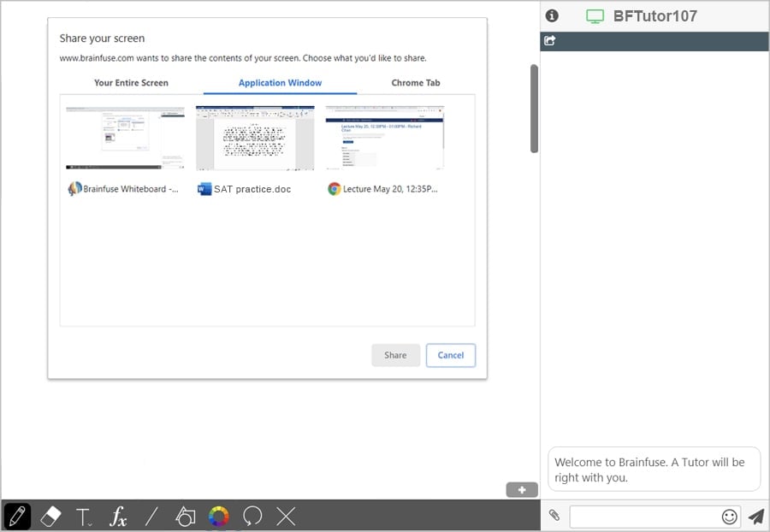The width and height of the screenshot is (770, 532).
Task: Click the info icon beside BFTutor107
Action: click(x=552, y=15)
